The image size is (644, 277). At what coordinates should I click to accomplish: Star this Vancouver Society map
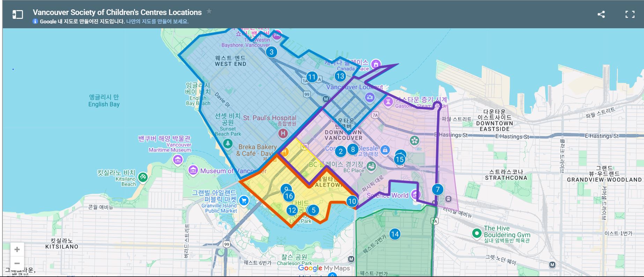point(209,11)
